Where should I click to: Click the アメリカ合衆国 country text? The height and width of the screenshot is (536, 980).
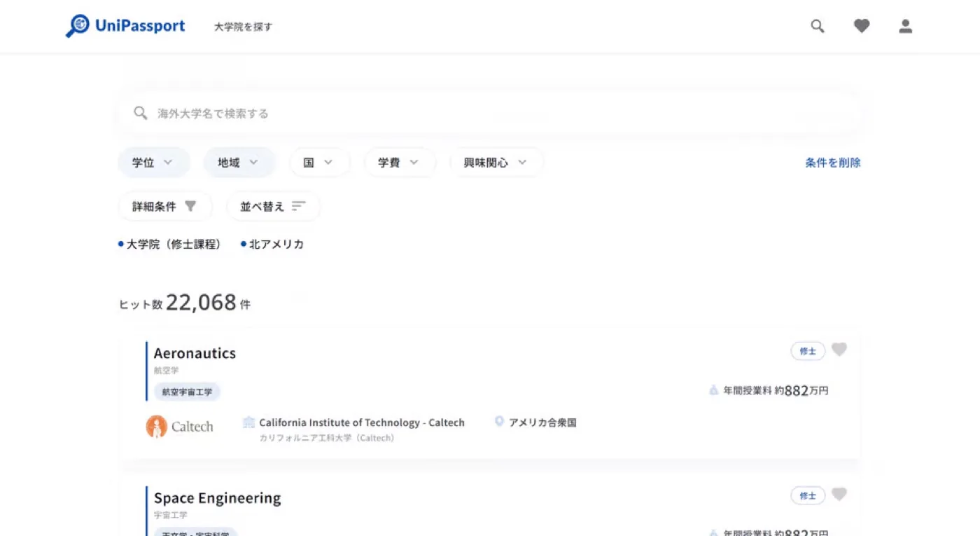(542, 422)
